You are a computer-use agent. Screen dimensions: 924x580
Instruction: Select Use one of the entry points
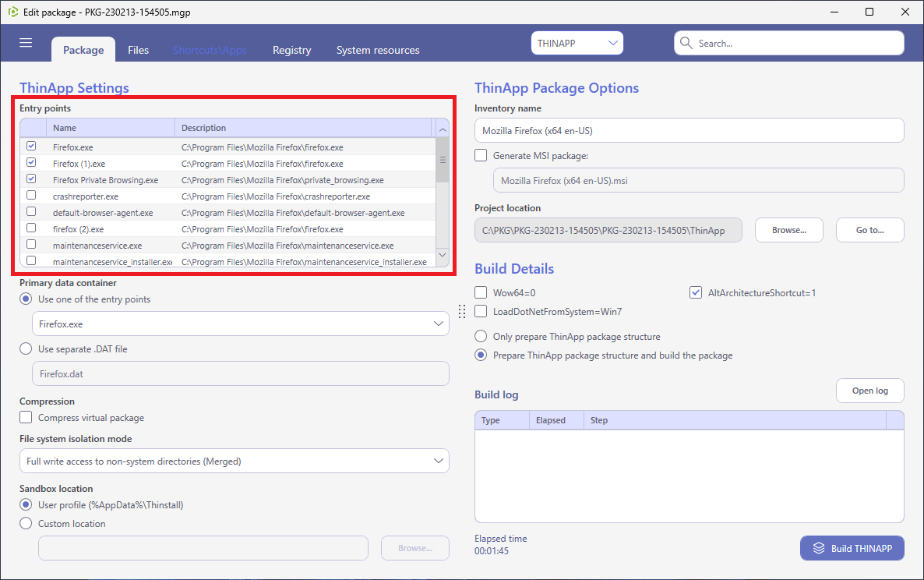(x=26, y=299)
